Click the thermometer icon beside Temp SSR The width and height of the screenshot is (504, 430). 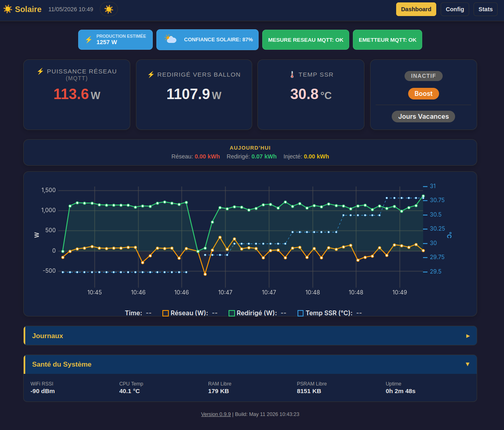click(x=292, y=75)
